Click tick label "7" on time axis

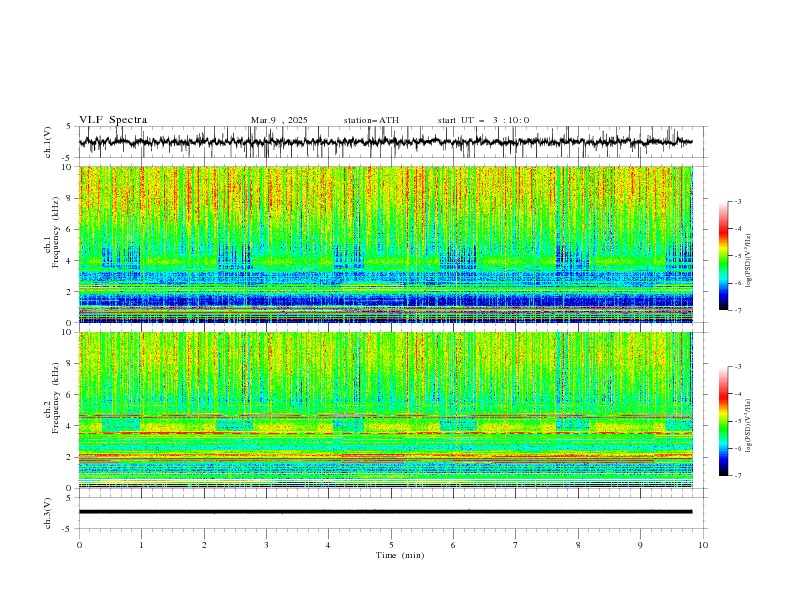click(516, 545)
